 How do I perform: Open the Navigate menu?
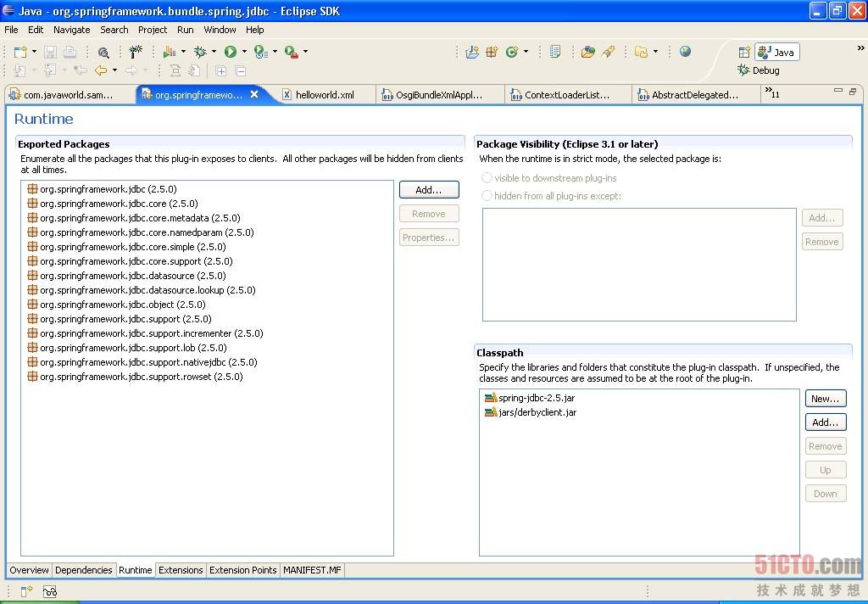71,30
